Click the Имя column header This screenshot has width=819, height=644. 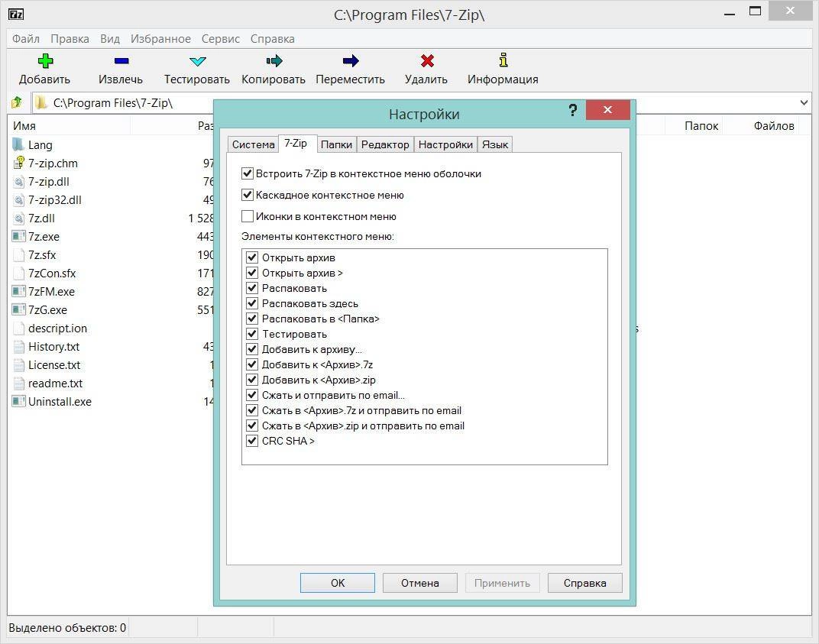click(x=69, y=126)
